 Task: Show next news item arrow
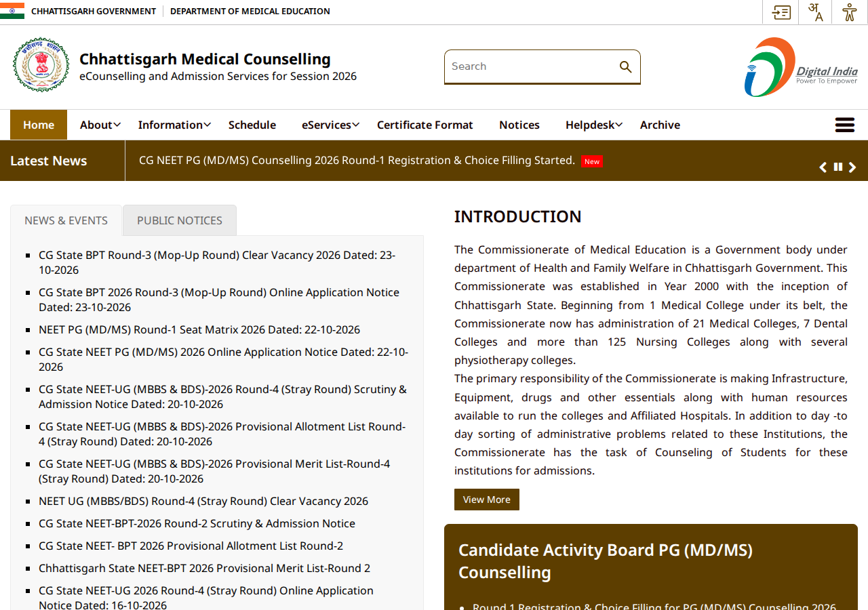pos(852,167)
